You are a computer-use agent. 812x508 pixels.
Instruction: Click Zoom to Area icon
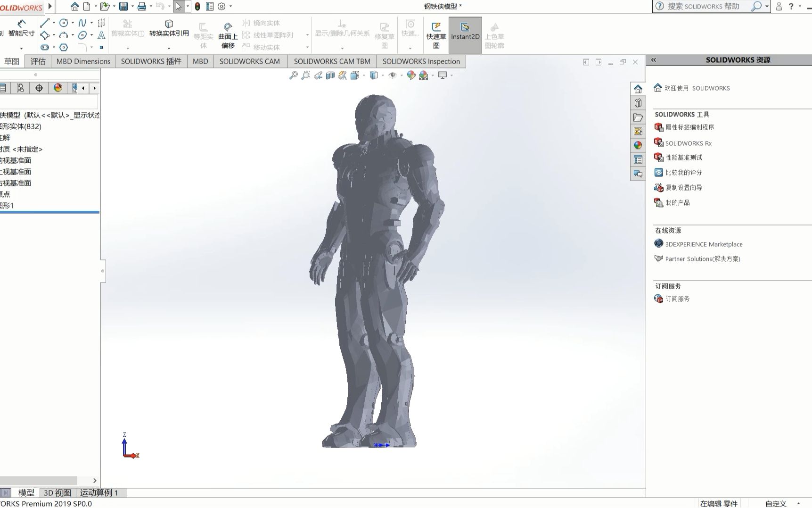[306, 75]
